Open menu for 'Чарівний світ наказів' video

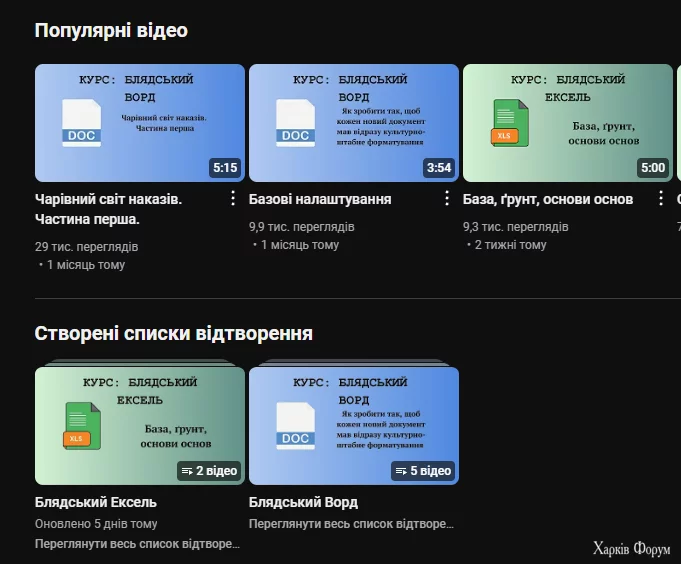(233, 198)
